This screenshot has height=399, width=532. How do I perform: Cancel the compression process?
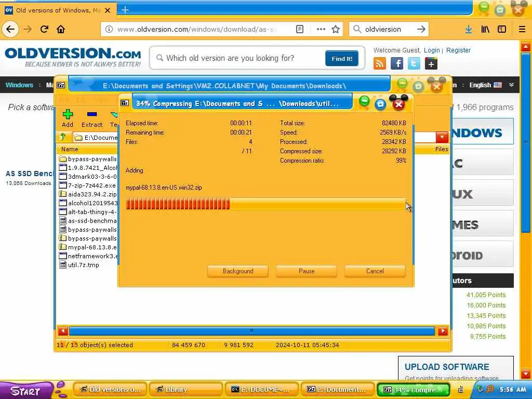(375, 271)
